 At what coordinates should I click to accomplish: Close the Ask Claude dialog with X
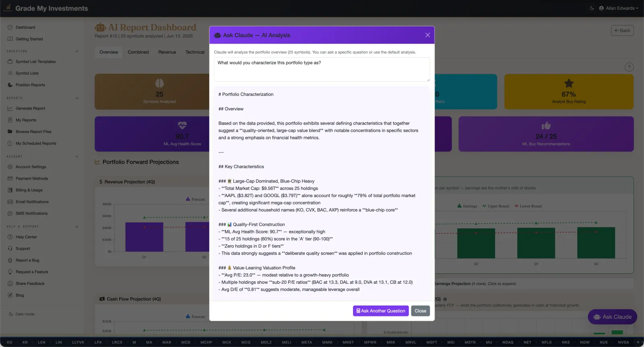(427, 35)
